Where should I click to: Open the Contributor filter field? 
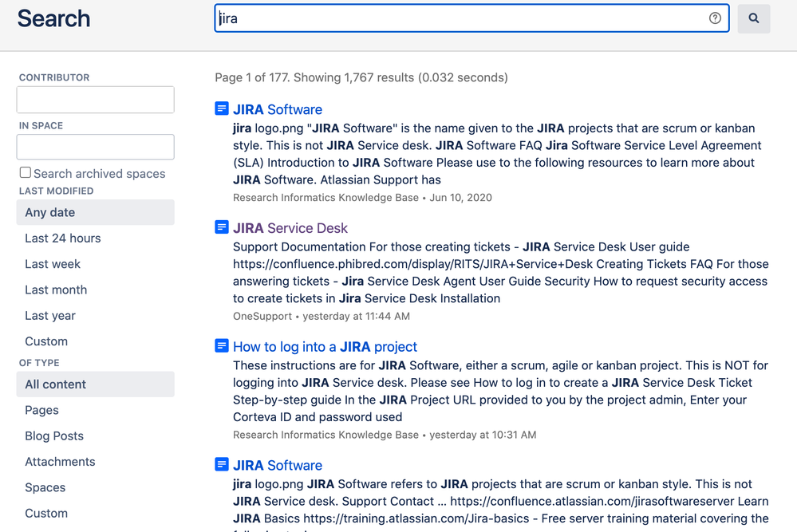[x=95, y=100]
